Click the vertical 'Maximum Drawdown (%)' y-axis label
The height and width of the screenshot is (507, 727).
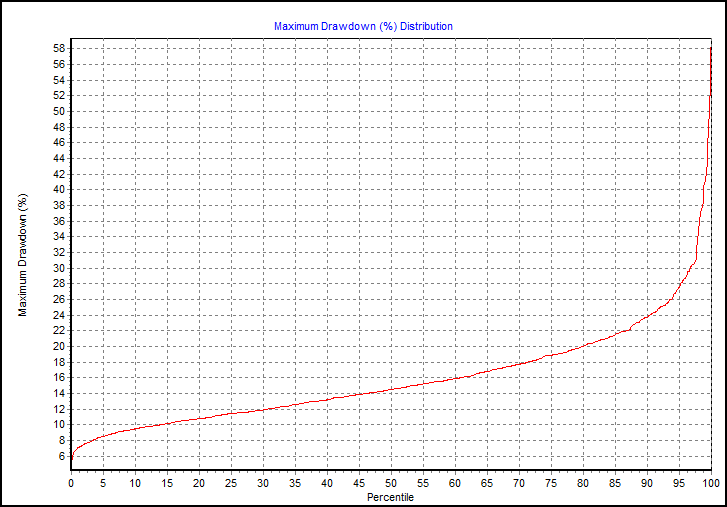[x=23, y=255]
